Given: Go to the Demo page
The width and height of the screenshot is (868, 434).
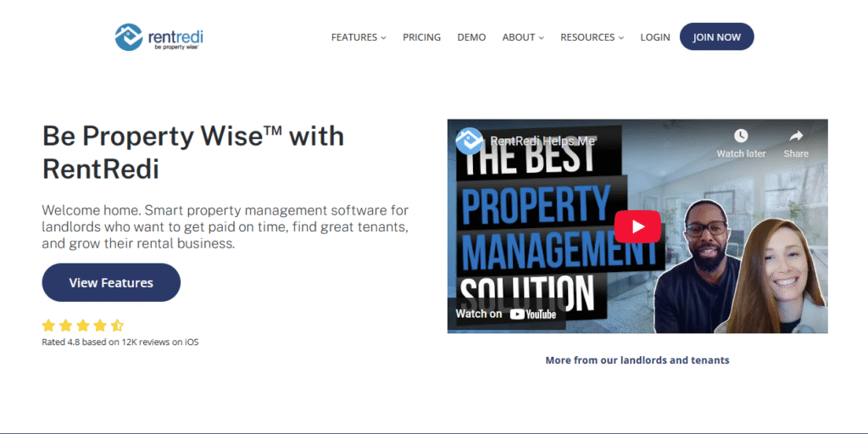Looking at the screenshot, I should (471, 37).
